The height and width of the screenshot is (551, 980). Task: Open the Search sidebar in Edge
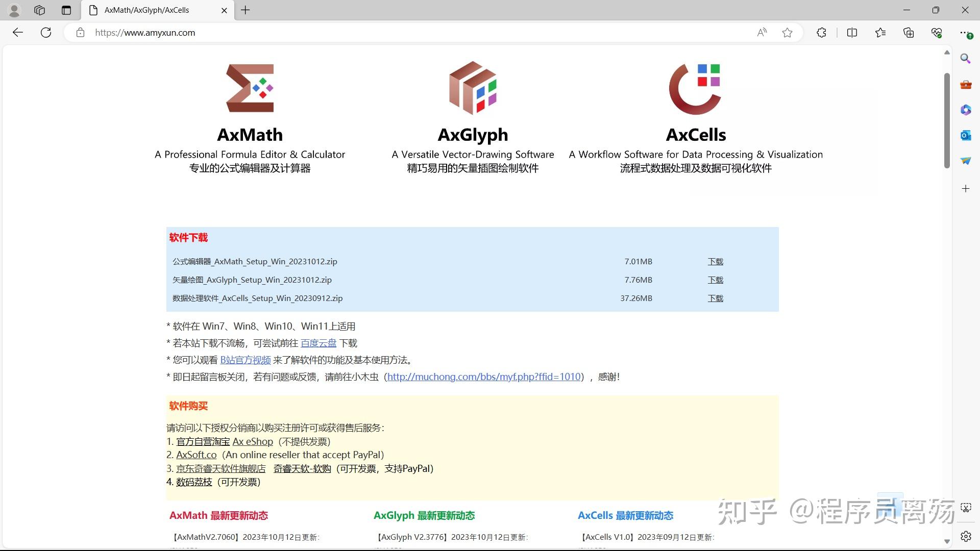(965, 58)
